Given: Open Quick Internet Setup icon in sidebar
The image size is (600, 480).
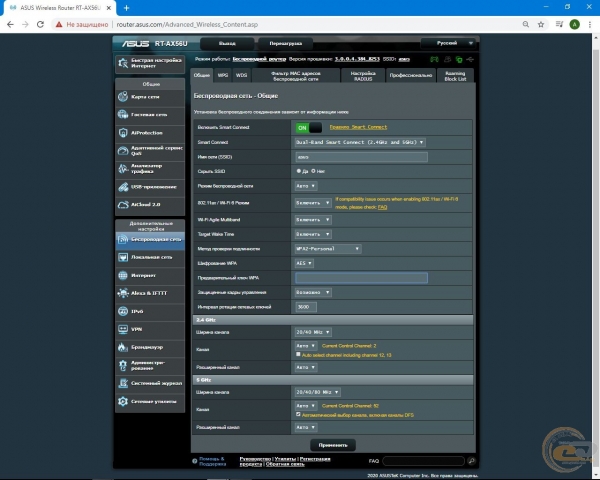Looking at the screenshot, I should [x=123, y=63].
